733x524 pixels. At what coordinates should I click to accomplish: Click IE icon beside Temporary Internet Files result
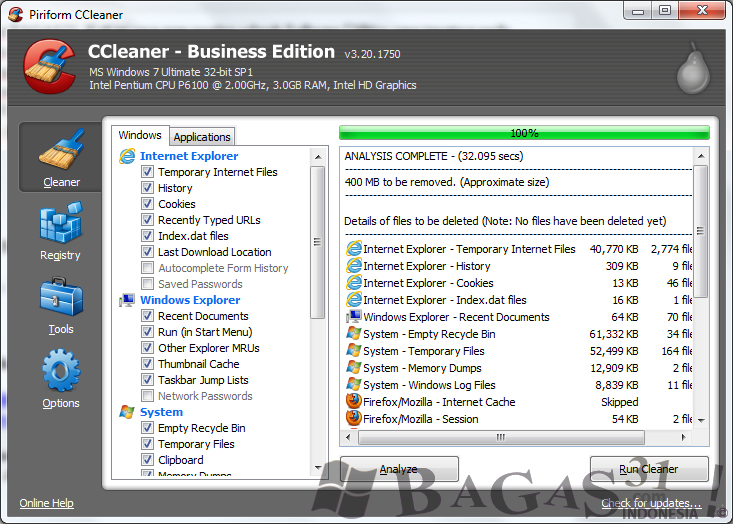click(x=354, y=249)
